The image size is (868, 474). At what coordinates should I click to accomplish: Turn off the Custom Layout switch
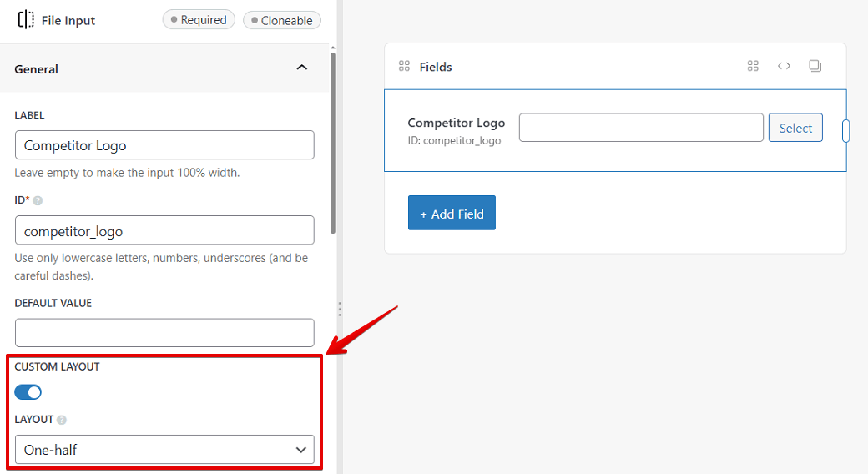[28, 392]
